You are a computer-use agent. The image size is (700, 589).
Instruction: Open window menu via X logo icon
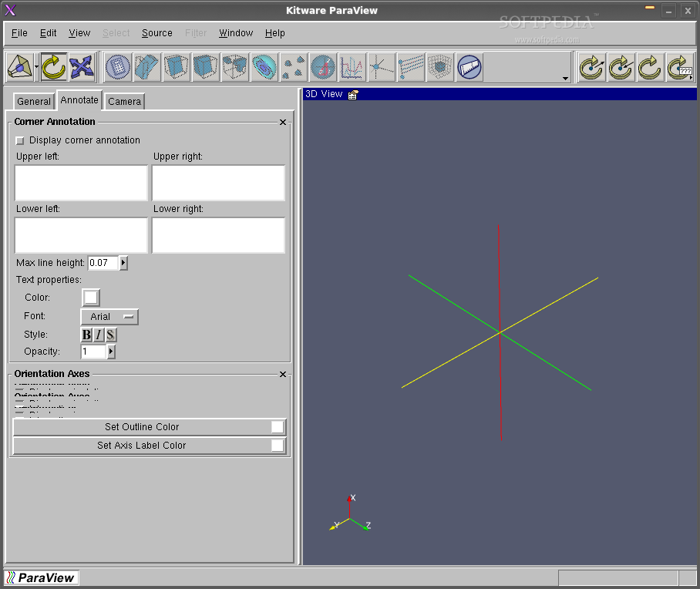[10, 10]
